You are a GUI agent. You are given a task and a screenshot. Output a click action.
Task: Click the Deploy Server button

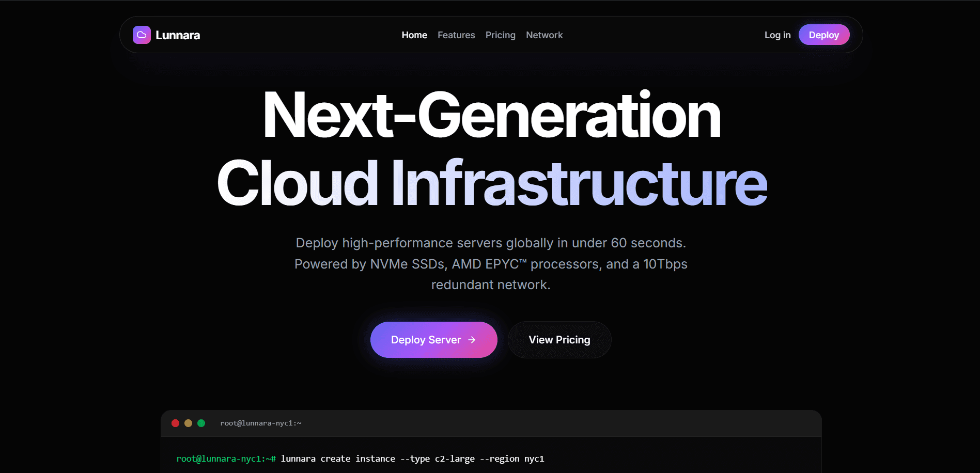[x=434, y=340]
